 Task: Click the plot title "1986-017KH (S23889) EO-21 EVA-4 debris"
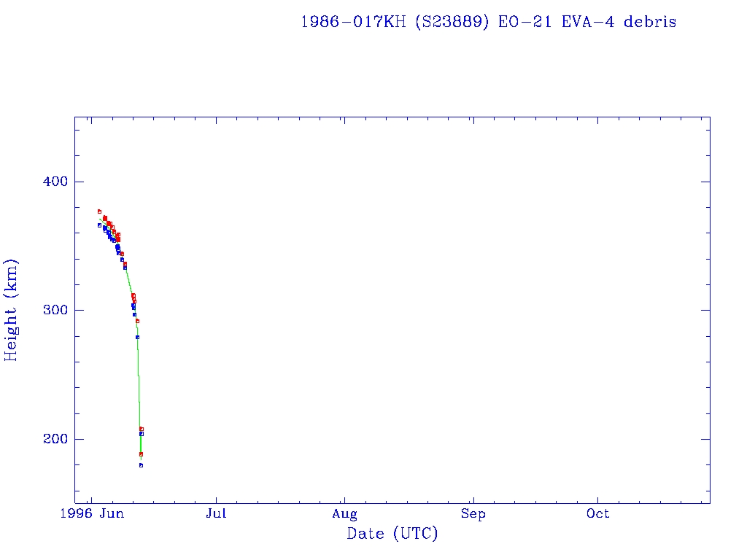488,22
